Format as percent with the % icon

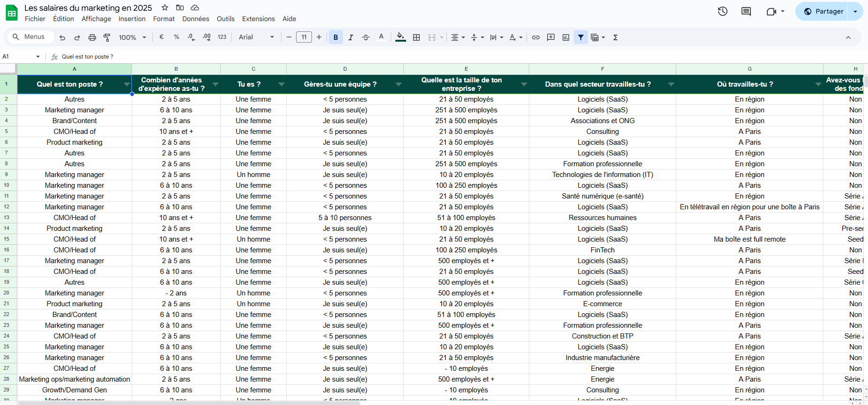[x=177, y=37]
